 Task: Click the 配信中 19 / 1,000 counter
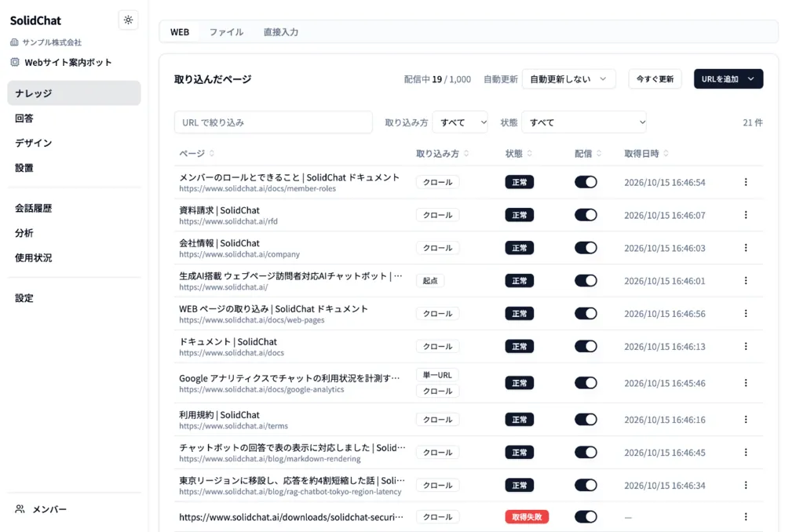(x=437, y=79)
